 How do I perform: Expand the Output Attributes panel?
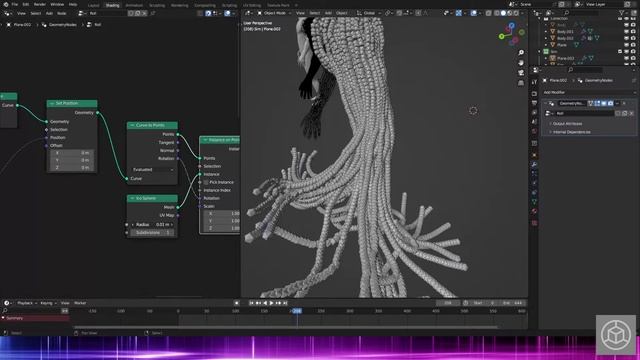567,123
